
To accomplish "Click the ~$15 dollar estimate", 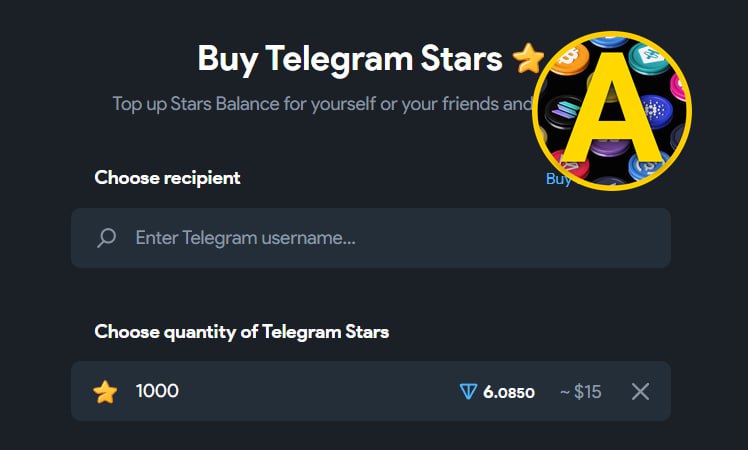I will click(580, 392).
